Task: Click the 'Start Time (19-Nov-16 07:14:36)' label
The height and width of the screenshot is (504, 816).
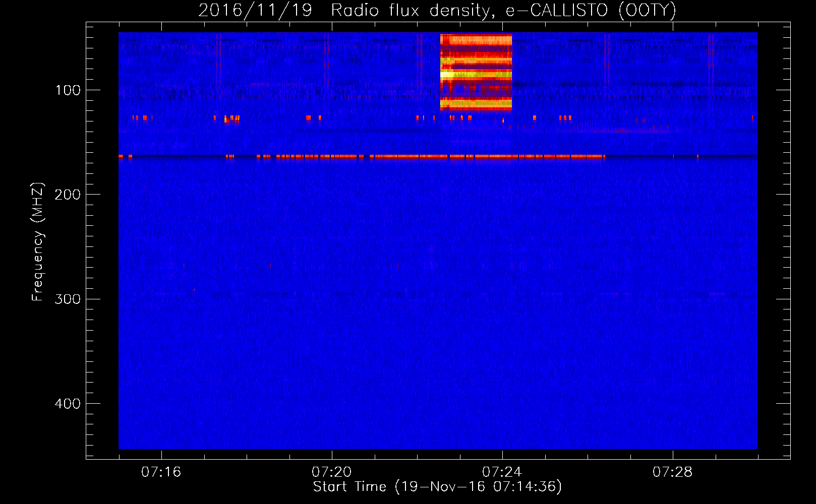Action: point(437,487)
